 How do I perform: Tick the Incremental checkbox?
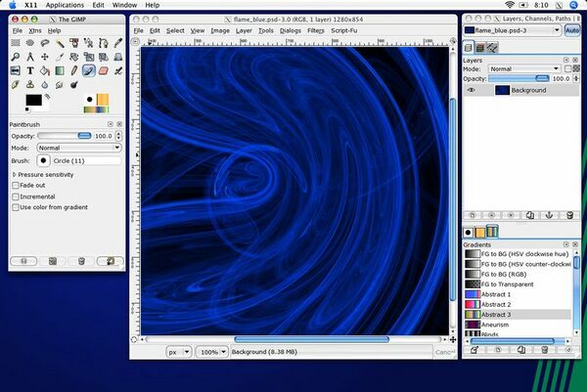click(16, 196)
